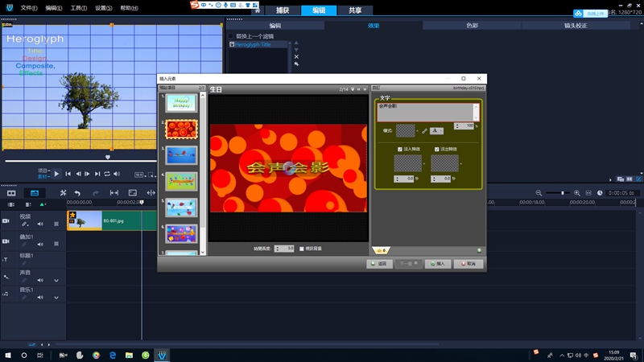Viewport: 644px width, 362px height.
Task: Open the pan and zoom screen icon
Action: (x=133, y=193)
